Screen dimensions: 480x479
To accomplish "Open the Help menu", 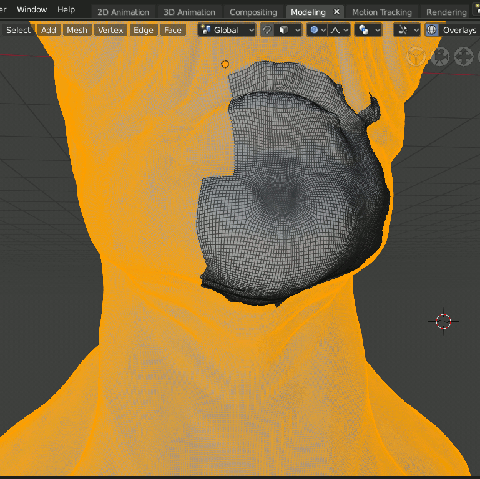I will [x=66, y=9].
